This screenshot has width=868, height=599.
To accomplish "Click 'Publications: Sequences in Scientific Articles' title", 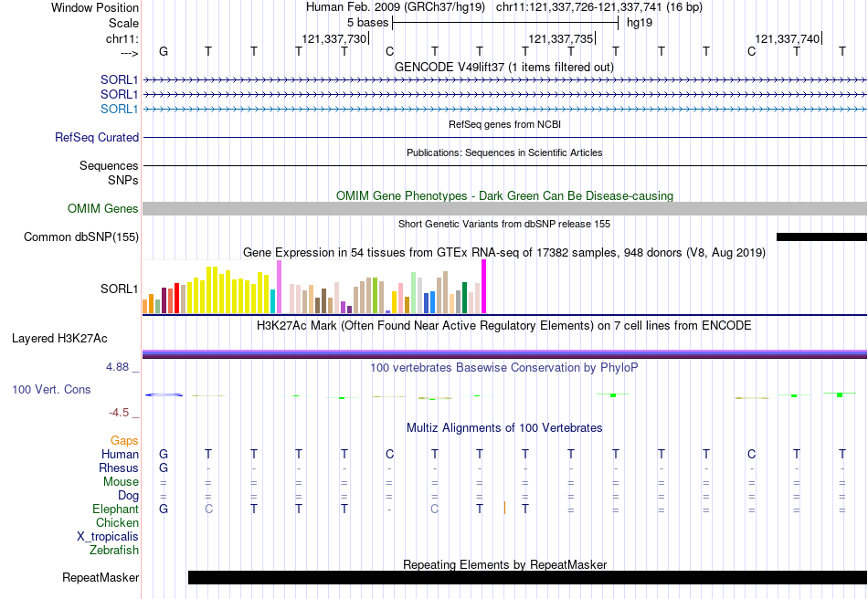I will (x=504, y=152).
